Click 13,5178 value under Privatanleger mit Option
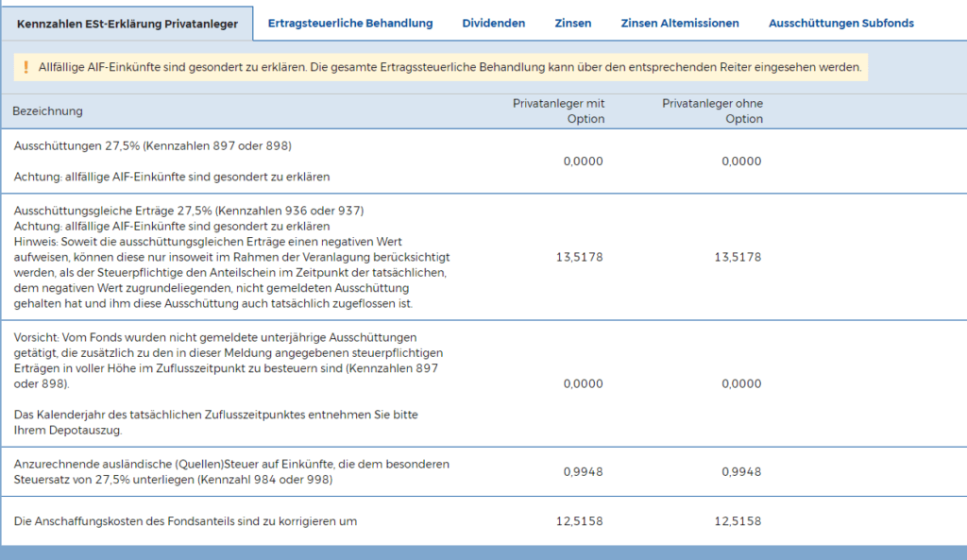Screen dimensions: 967x560 tap(580, 257)
